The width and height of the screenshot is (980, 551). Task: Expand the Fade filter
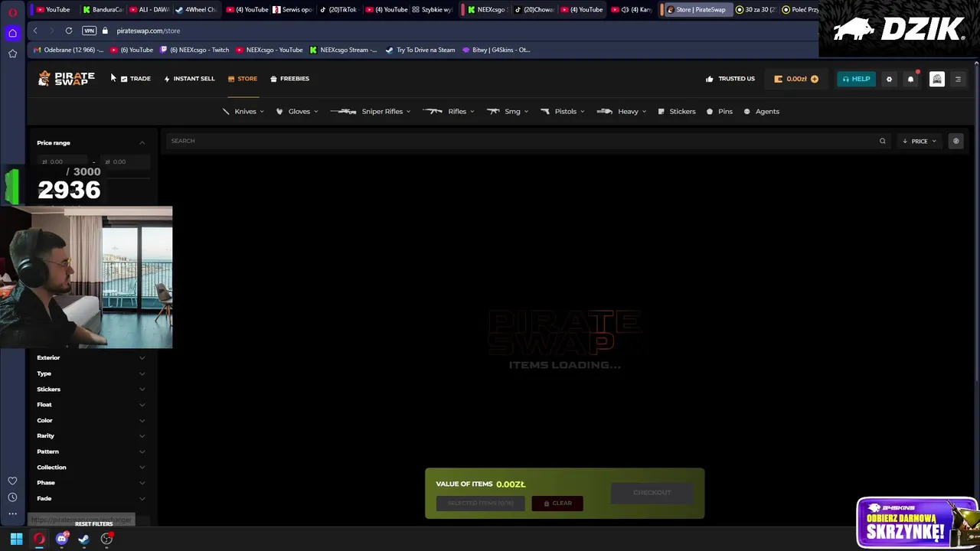pyautogui.click(x=91, y=499)
